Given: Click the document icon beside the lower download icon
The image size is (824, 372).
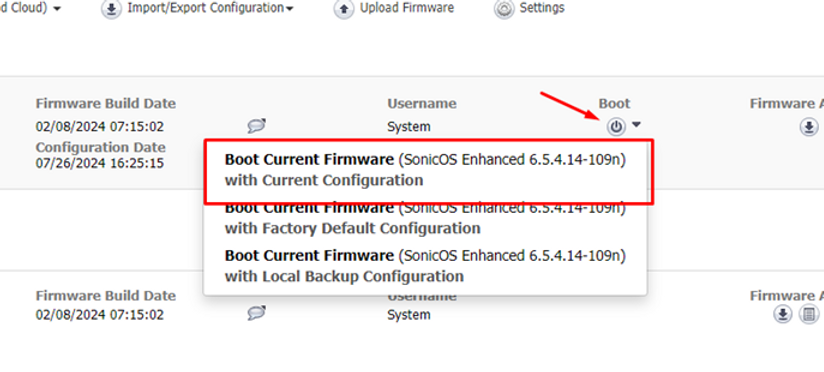Looking at the screenshot, I should click(809, 315).
